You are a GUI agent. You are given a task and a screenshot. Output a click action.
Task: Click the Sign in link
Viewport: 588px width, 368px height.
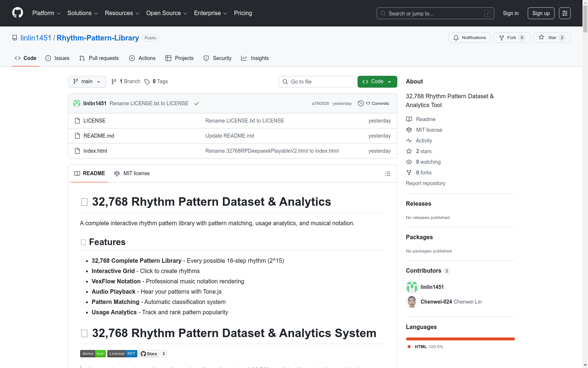click(x=511, y=13)
